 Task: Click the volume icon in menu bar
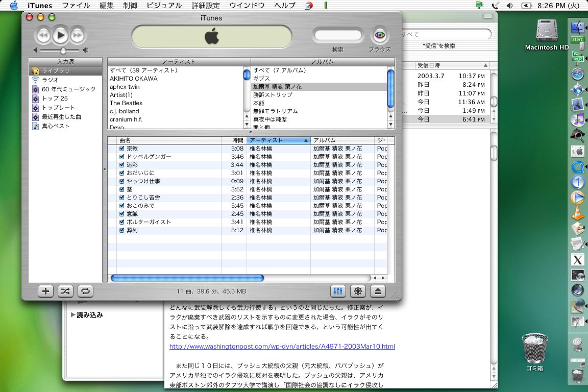509,6
